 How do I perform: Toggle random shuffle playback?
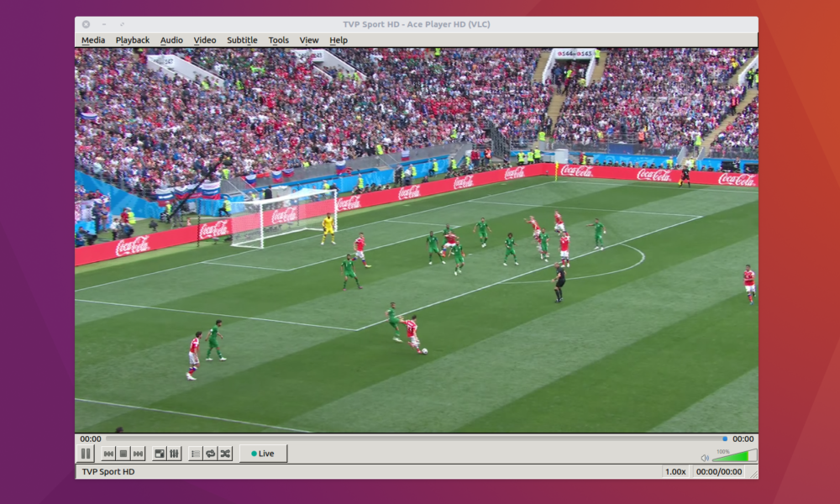[225, 454]
